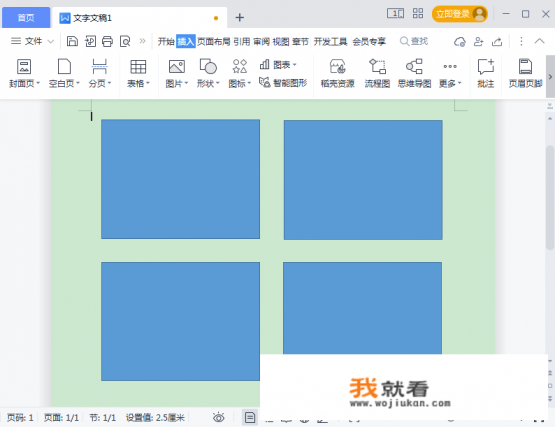This screenshot has height=427, width=555.
Task: Click the page number 页码: 1 status
Action: tap(20, 418)
